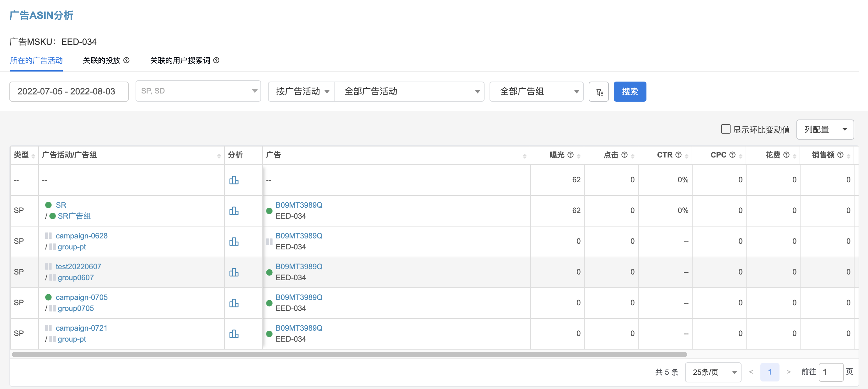This screenshot has width=868, height=389.
Task: Open the 按广告活动 dropdown
Action: point(301,92)
